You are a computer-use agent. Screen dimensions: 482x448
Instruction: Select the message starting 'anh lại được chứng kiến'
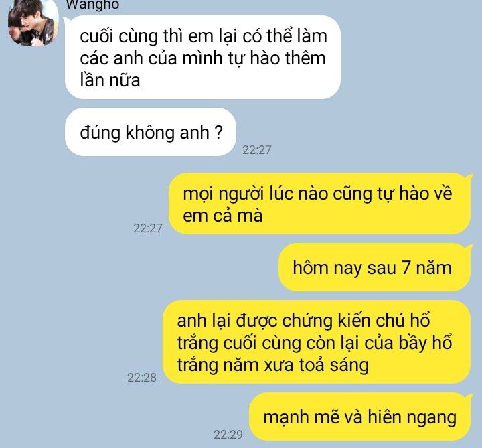pyautogui.click(x=317, y=342)
